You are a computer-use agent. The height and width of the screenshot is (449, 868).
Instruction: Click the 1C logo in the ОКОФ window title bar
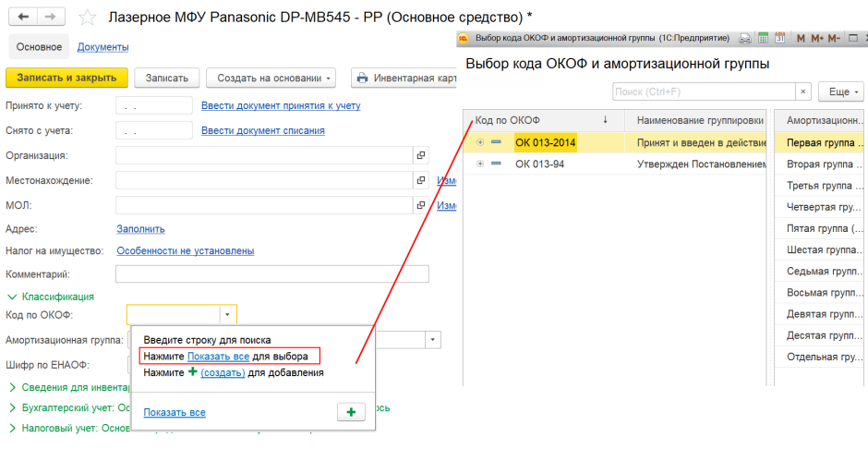464,38
